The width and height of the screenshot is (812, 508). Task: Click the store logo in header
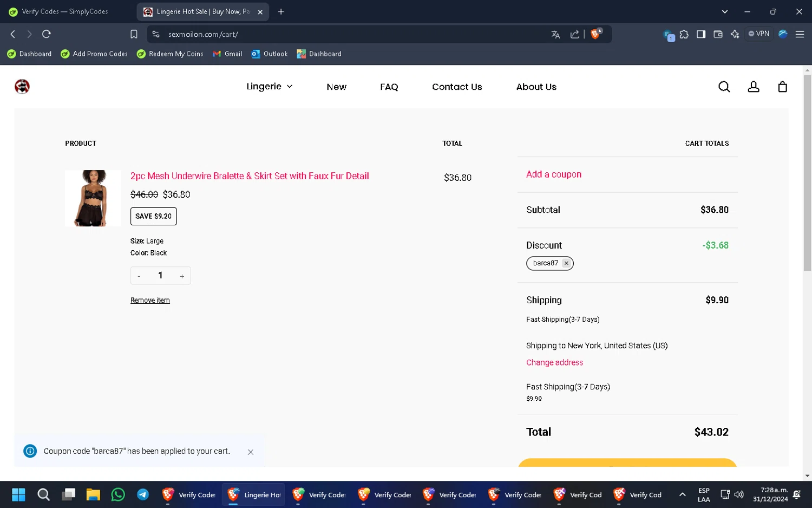(x=22, y=87)
